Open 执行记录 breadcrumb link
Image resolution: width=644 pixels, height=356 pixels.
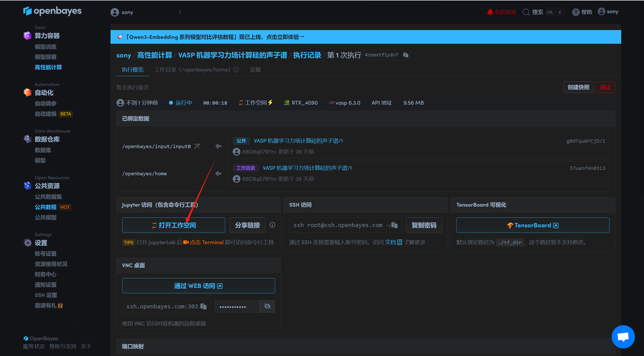(307, 55)
